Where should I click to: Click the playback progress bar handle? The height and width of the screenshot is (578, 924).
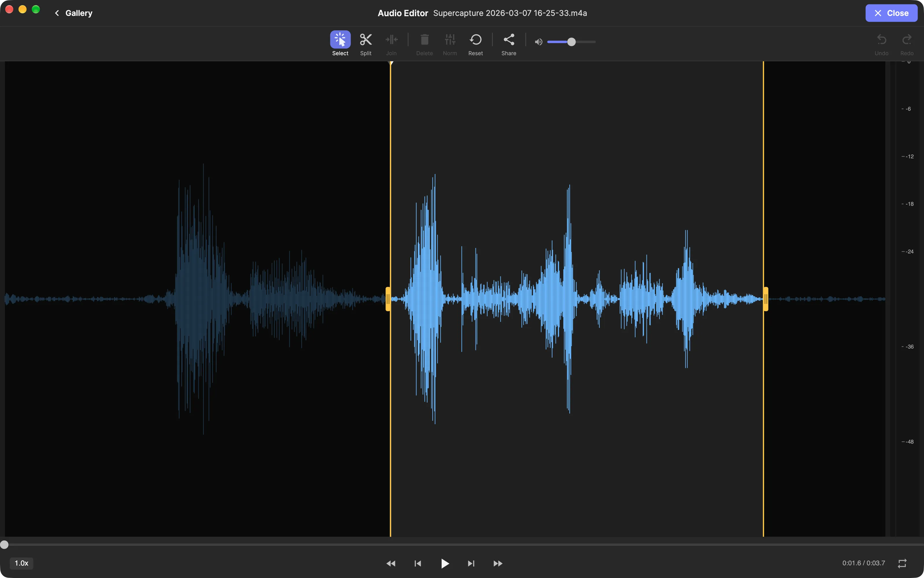[4, 545]
